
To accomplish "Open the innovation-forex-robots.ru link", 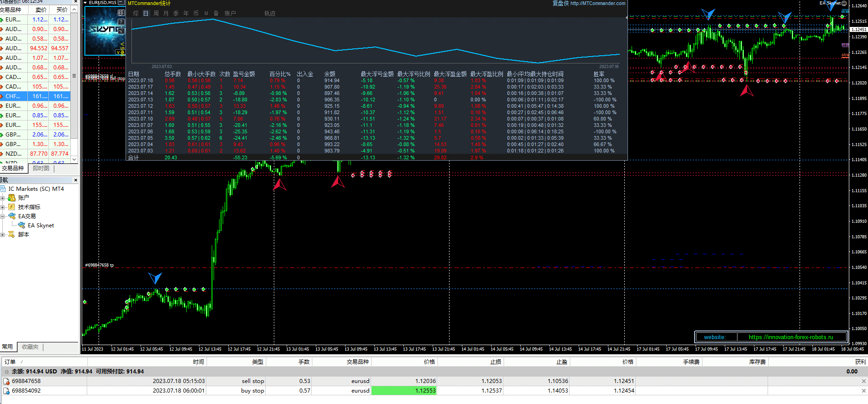I will (x=790, y=337).
